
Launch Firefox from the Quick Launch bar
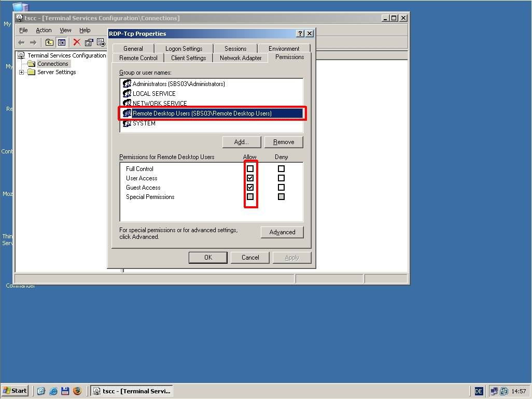point(77,391)
